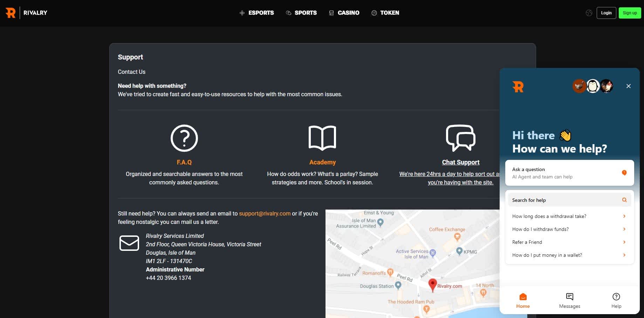
Task: Click the third agent avatar in the chat widget
Action: point(607,86)
